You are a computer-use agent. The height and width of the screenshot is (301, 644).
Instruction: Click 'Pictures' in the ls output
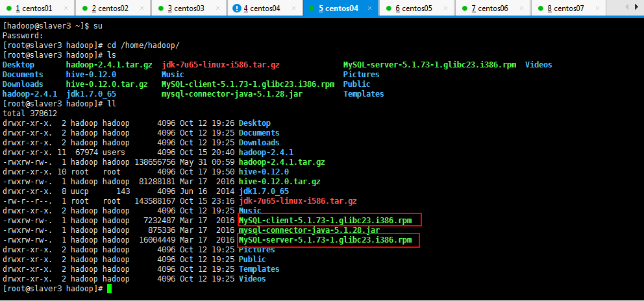pyautogui.click(x=362, y=75)
